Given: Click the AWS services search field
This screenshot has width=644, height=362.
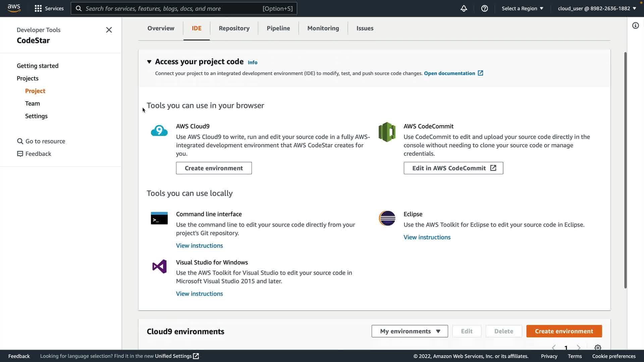Looking at the screenshot, I should pos(184,8).
